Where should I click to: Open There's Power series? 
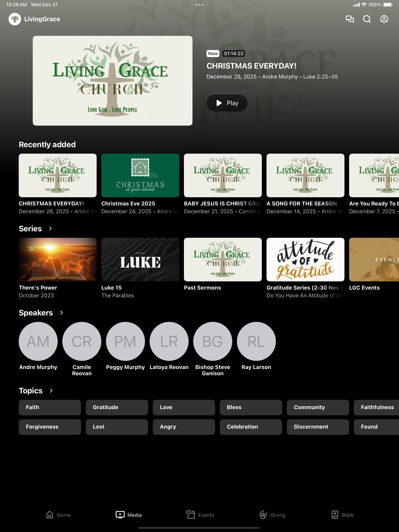coord(57,268)
